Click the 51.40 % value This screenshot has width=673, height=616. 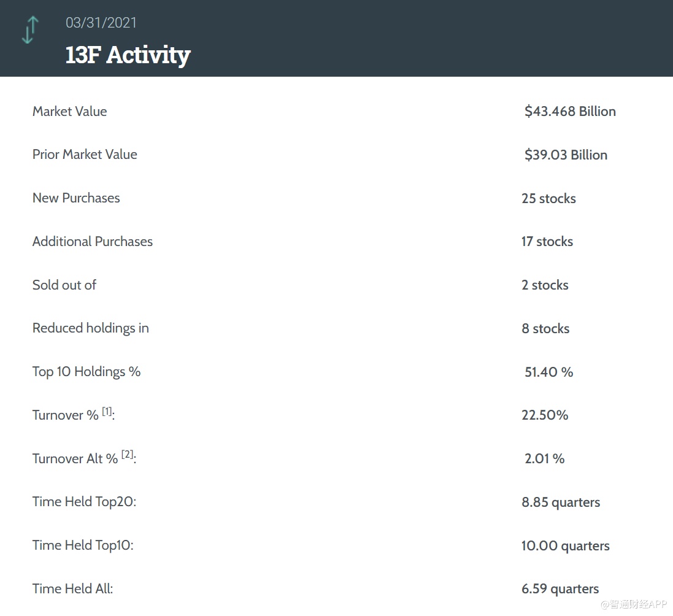click(x=548, y=372)
